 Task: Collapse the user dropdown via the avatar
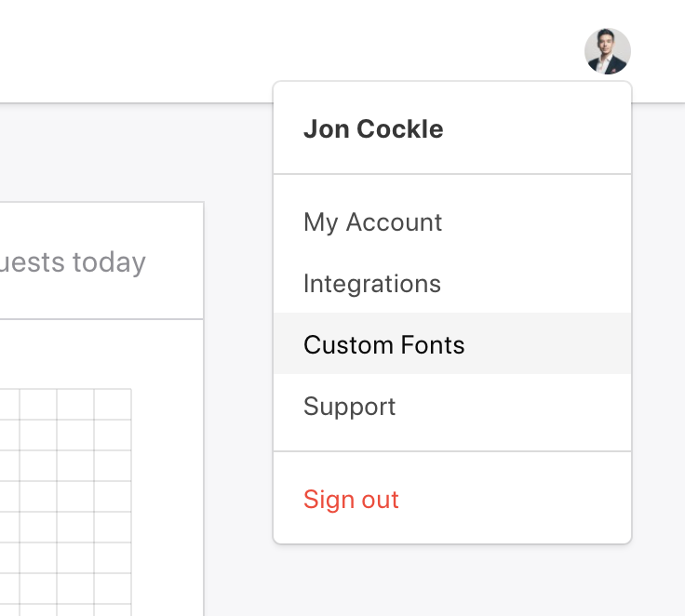tap(607, 51)
